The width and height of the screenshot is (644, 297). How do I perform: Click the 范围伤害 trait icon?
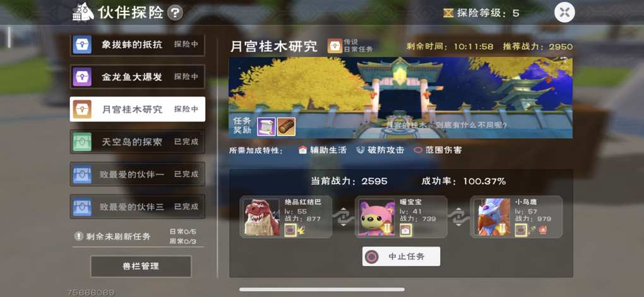[418, 150]
